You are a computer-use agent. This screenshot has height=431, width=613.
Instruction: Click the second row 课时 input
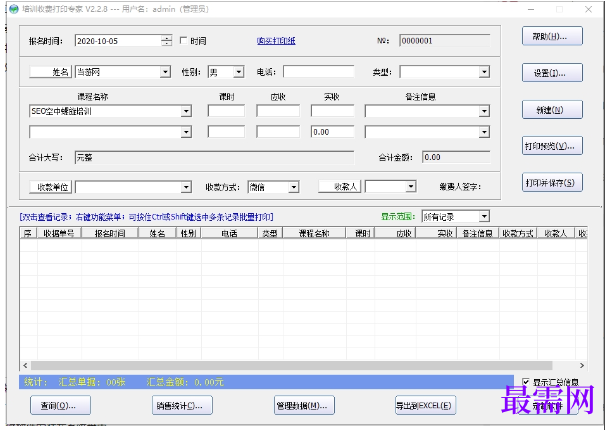pos(226,132)
